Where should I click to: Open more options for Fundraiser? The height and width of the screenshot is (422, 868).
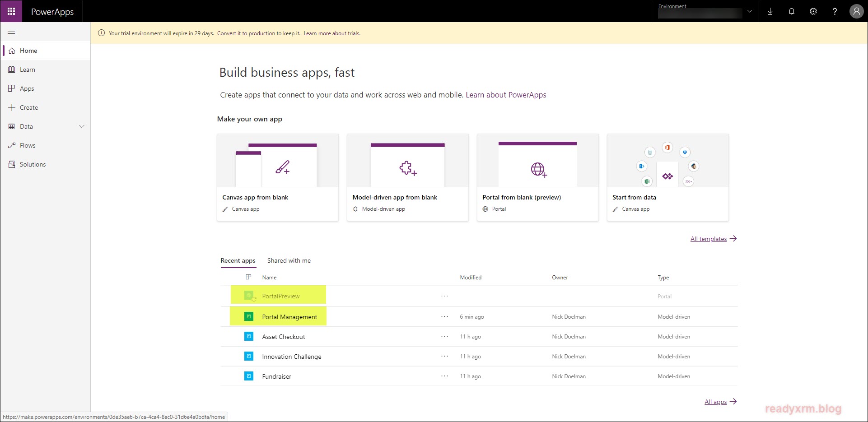pos(444,376)
